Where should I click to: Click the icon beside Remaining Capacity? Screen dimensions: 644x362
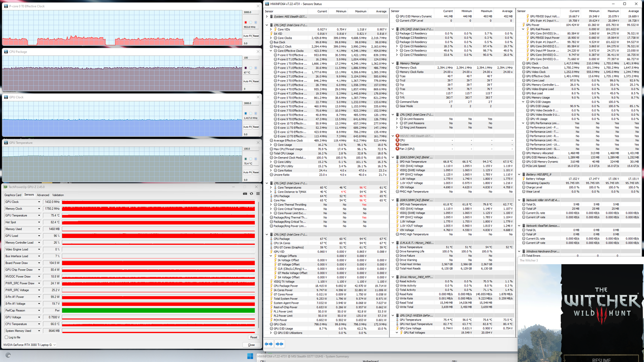point(524,183)
